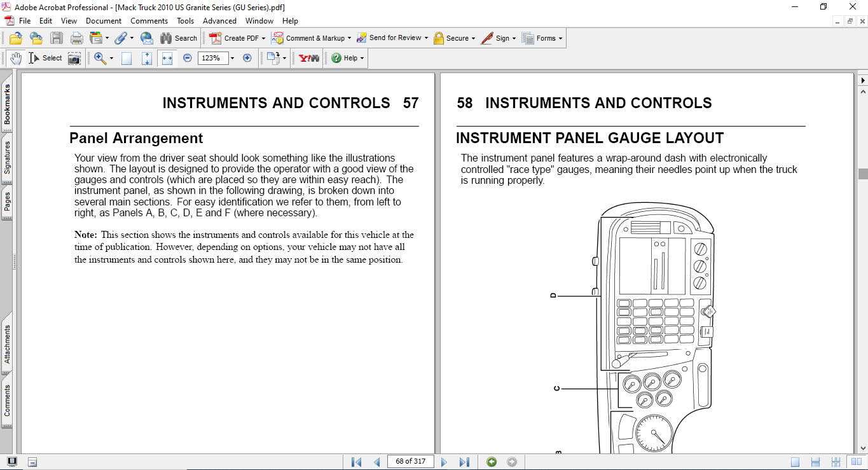Viewport: 868px width, 470px height.
Task: Click the Email globe envelope icon
Action: 147,38
